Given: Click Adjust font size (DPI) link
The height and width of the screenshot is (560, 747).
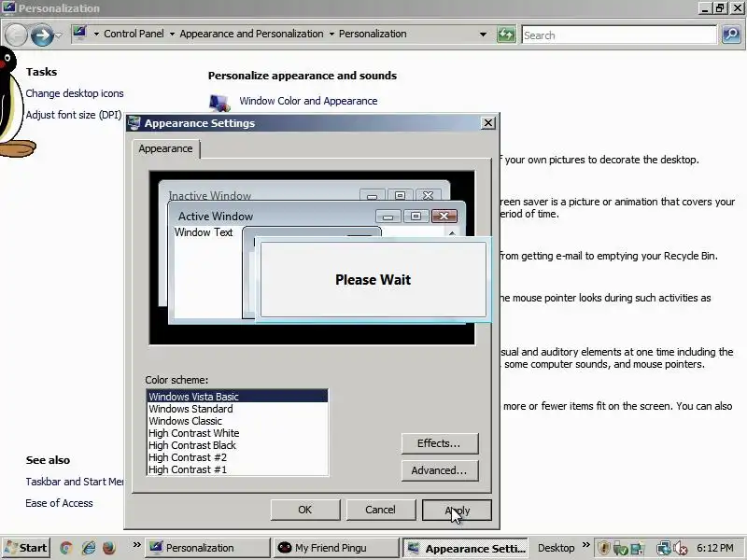Looking at the screenshot, I should [x=74, y=115].
